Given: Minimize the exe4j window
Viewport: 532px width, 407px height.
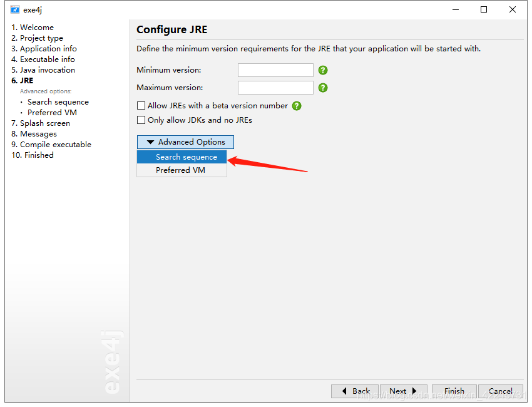Looking at the screenshot, I should click(456, 9).
